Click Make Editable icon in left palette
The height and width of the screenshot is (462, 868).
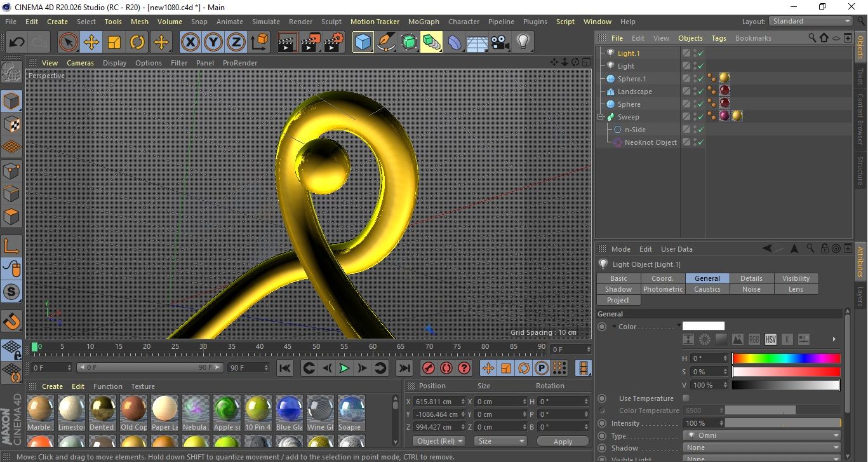pos(11,73)
